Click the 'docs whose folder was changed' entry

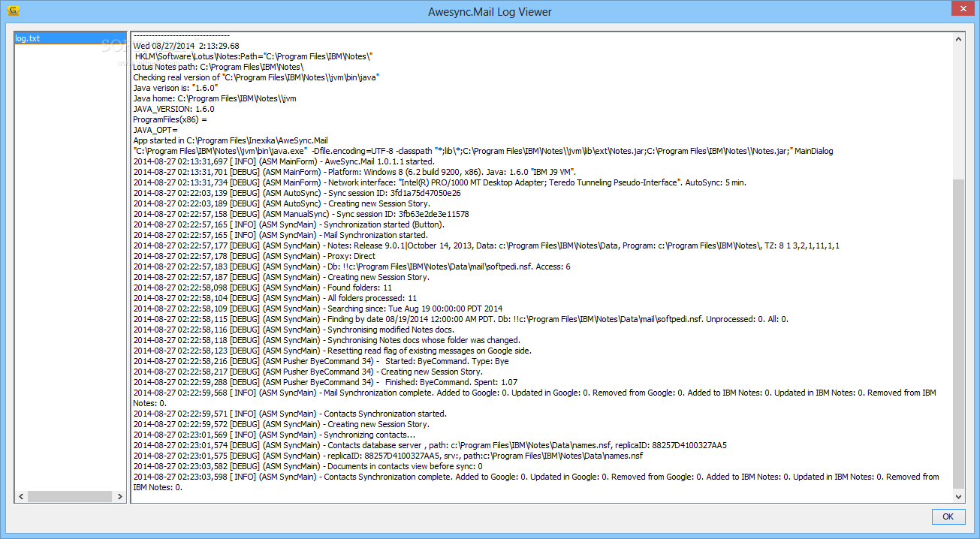coord(327,340)
